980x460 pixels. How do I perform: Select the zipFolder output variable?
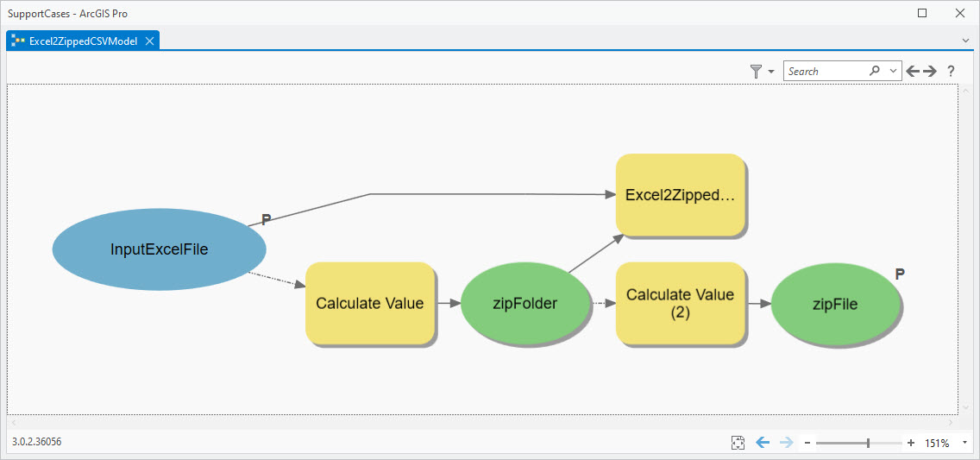(525, 303)
